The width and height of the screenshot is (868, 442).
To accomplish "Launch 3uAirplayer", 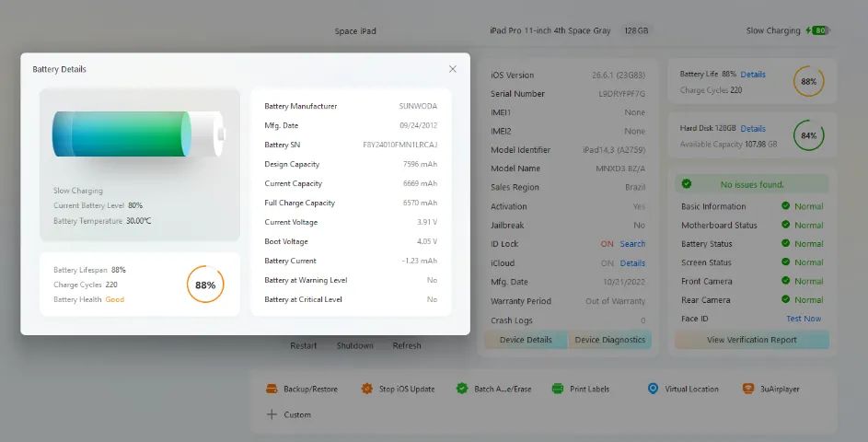I will pyautogui.click(x=771, y=389).
